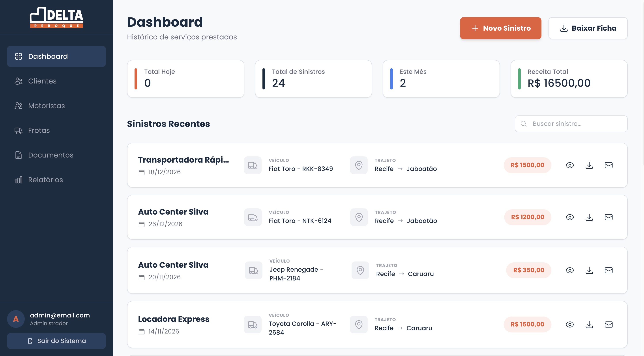644x356 pixels.
Task: Click the Delta Reboque logo
Action: pos(56,17)
